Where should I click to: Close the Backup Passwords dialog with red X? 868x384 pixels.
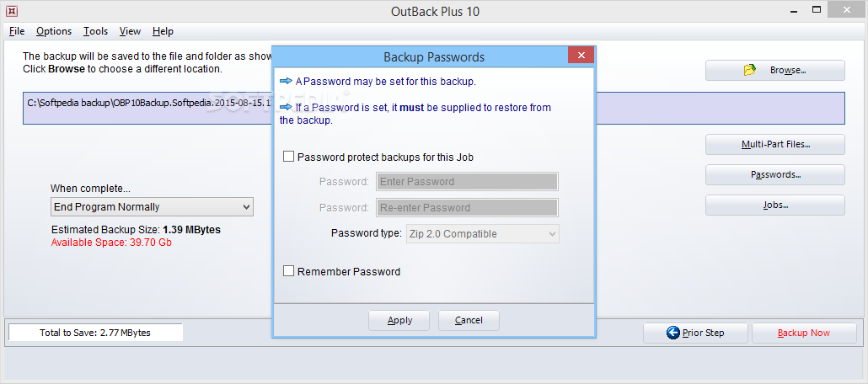(x=580, y=56)
